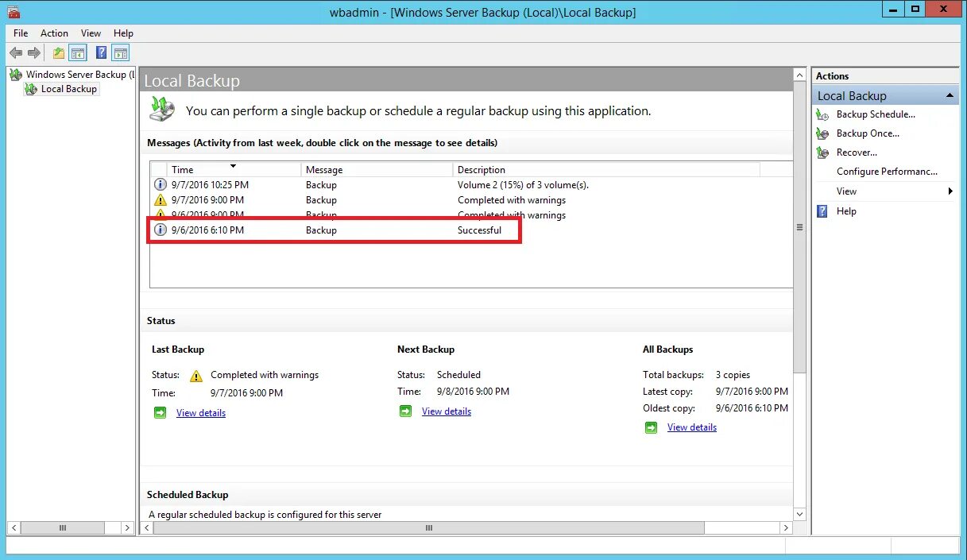Click green arrow beside Last Backup View details

coord(161,413)
